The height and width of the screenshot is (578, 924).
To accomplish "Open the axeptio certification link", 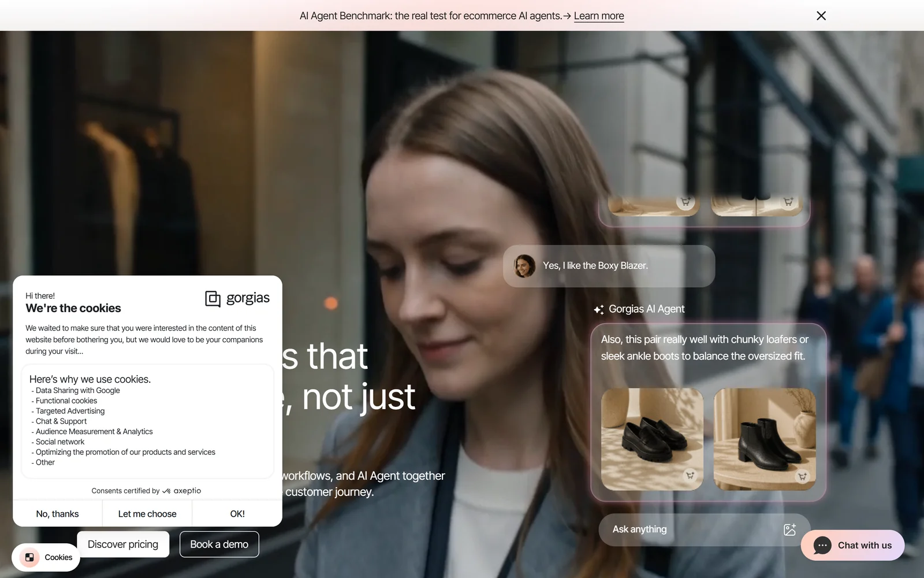I will 182,491.
